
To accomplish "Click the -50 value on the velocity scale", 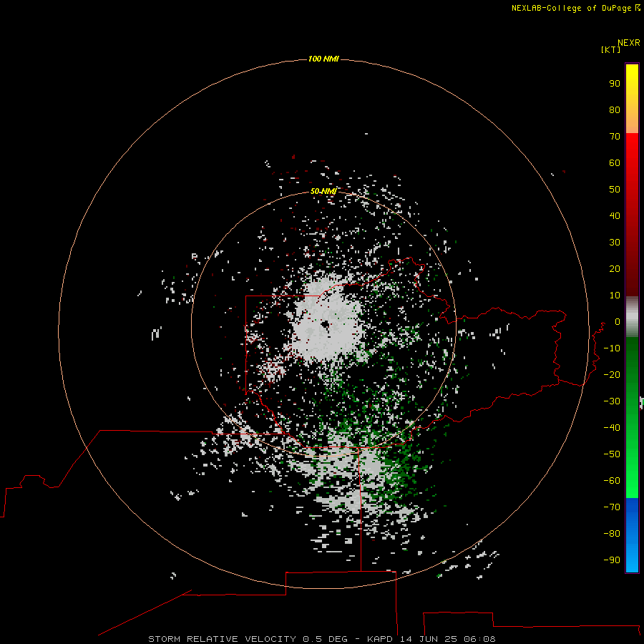I will [x=612, y=454].
